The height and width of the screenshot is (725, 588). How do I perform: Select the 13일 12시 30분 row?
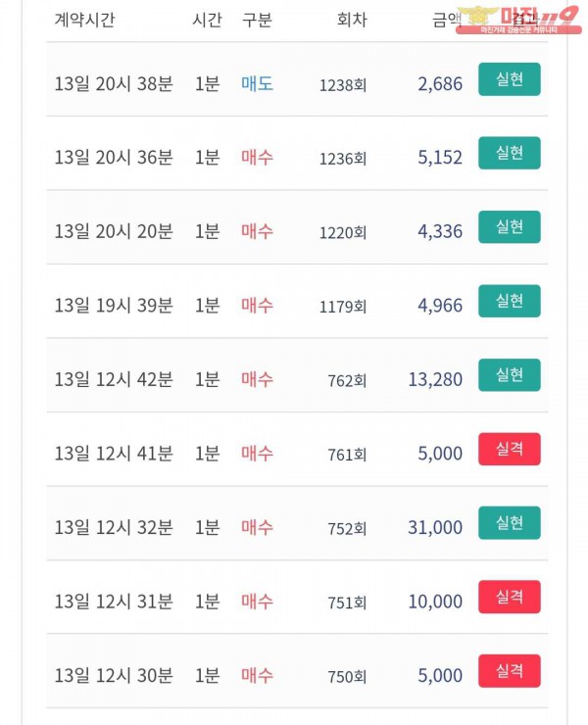298,671
